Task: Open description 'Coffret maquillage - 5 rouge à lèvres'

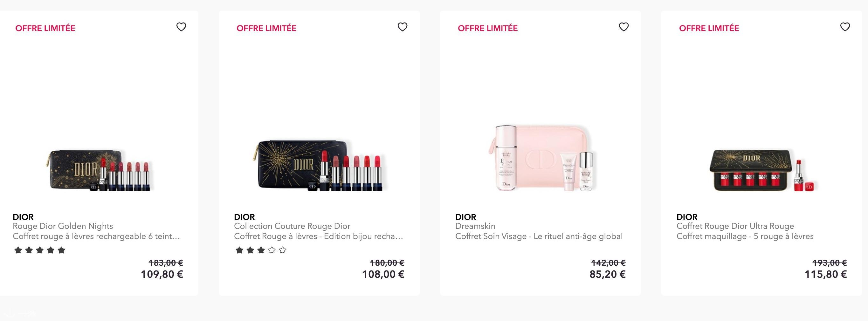Action: pos(745,236)
